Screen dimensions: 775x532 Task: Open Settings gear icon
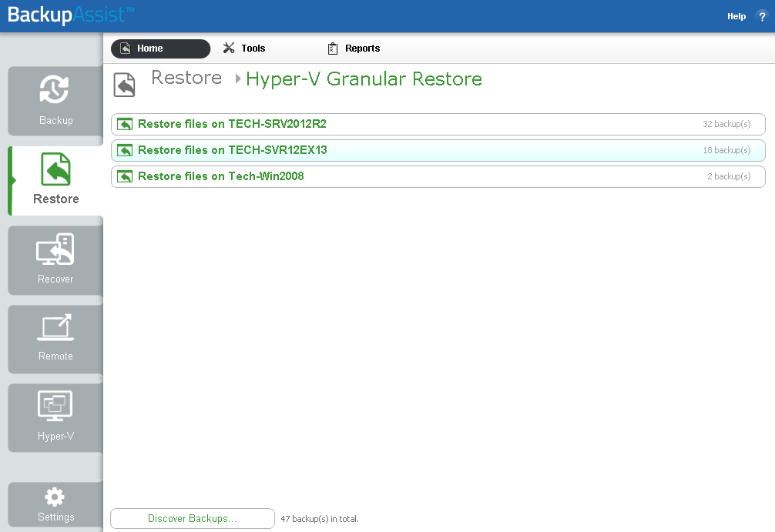pos(55,497)
